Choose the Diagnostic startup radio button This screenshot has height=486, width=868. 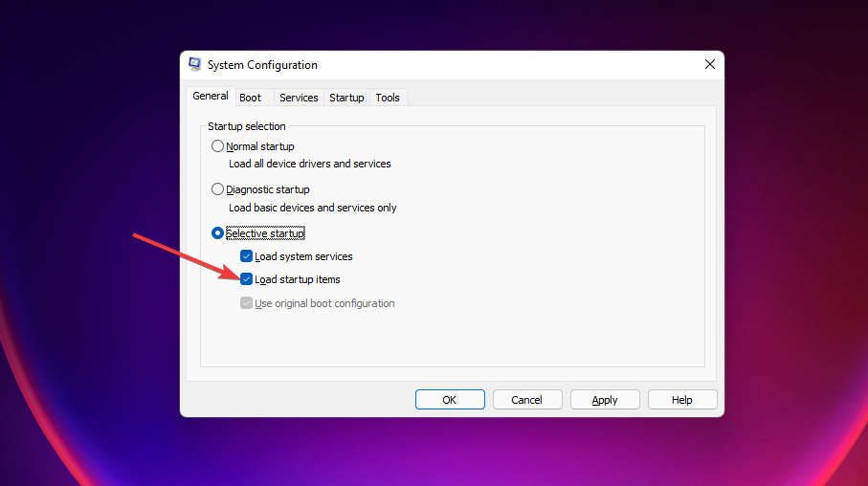click(x=218, y=189)
